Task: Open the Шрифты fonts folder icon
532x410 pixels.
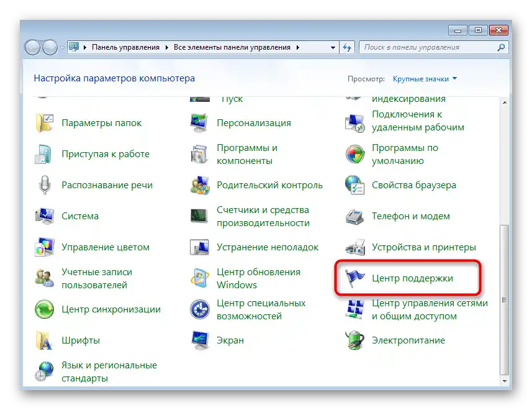Action: tap(44, 340)
